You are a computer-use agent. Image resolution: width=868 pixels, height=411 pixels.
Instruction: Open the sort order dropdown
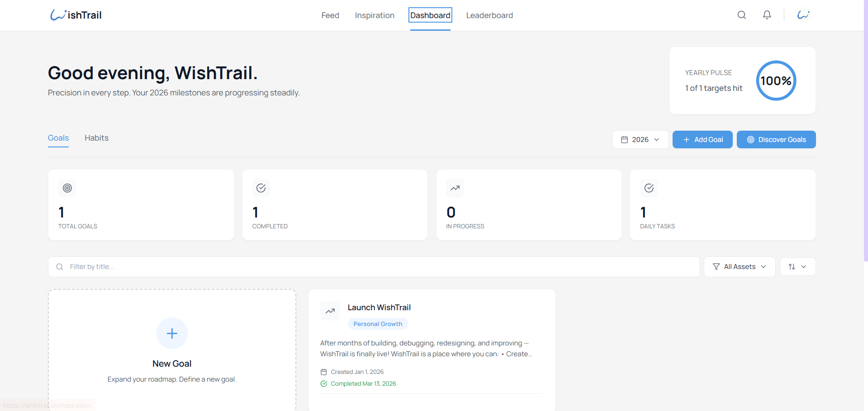point(797,267)
